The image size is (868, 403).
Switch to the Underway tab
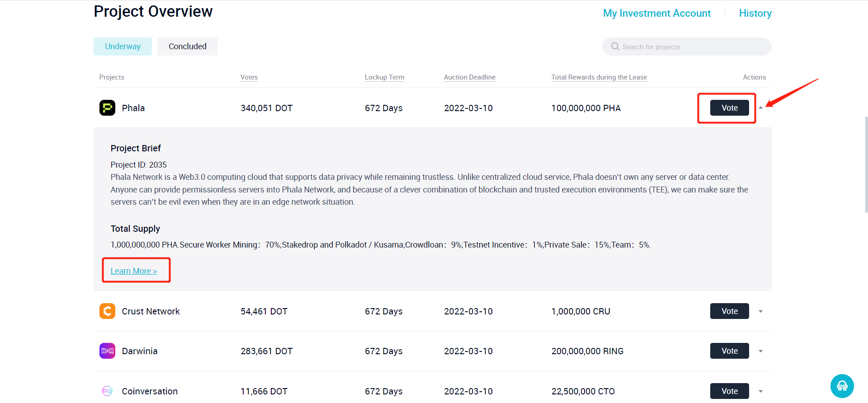tap(123, 47)
